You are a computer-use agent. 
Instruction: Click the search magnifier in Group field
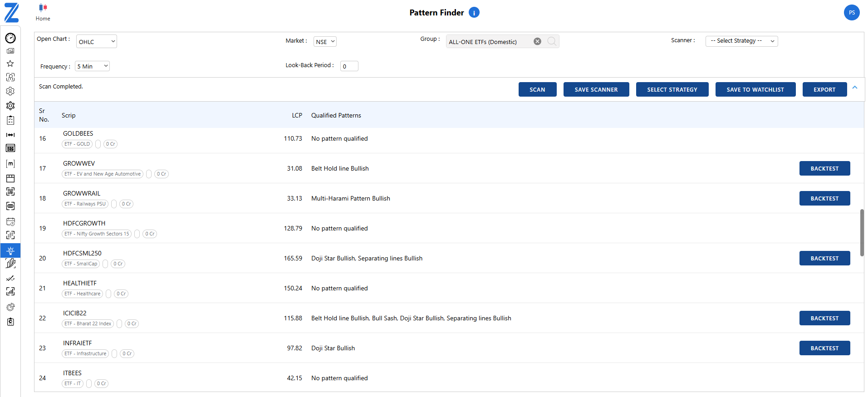[552, 41]
